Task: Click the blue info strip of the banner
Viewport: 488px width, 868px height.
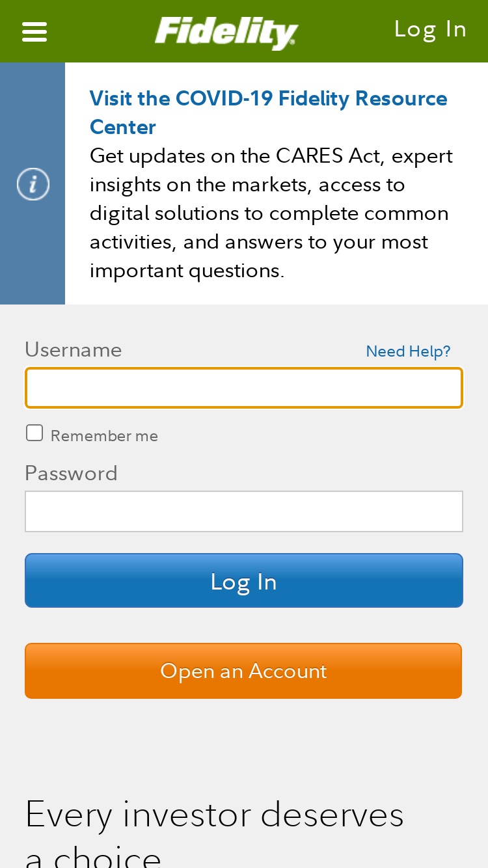Action: [x=33, y=183]
